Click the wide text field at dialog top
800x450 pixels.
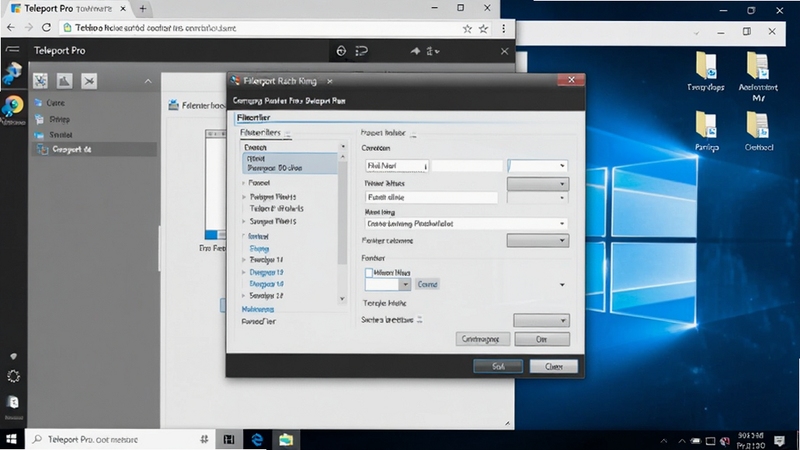(x=408, y=118)
